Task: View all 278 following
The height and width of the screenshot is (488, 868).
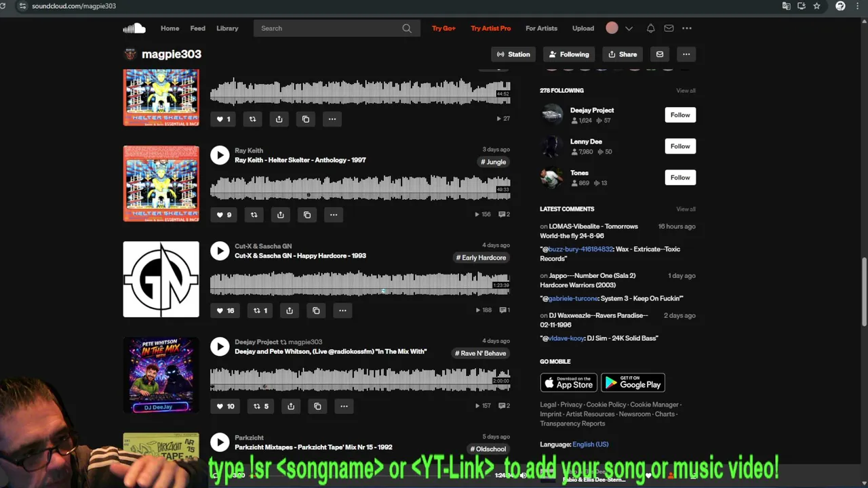Action: coord(686,90)
